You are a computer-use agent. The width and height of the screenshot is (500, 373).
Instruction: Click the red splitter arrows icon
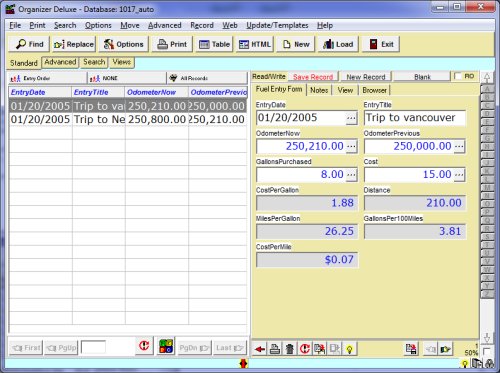pyautogui.click(x=244, y=363)
